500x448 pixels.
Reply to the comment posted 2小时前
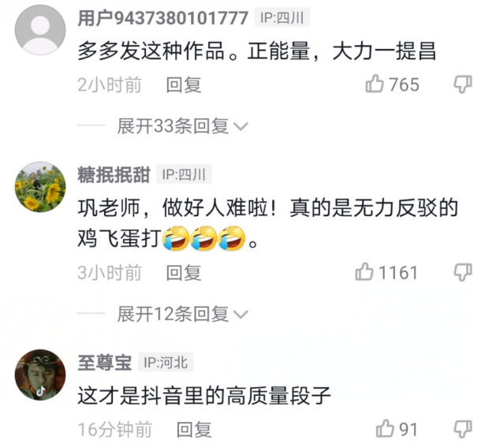coord(184,85)
